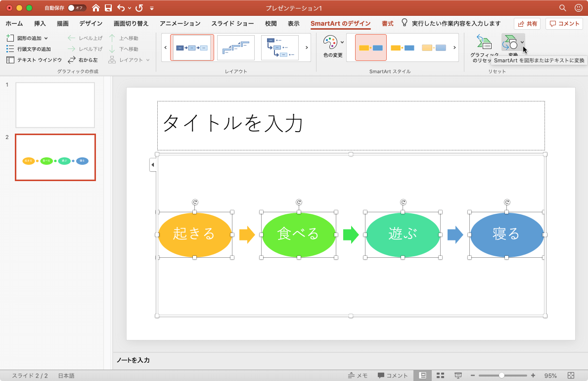The image size is (588, 381).
Task: Click the zoom in plus button
Action: tap(533, 376)
